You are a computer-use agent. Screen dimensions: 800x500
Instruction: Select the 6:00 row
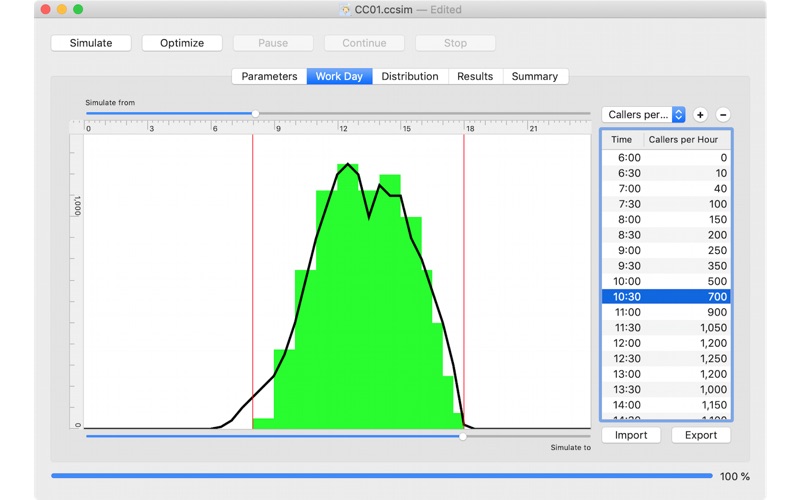click(666, 158)
